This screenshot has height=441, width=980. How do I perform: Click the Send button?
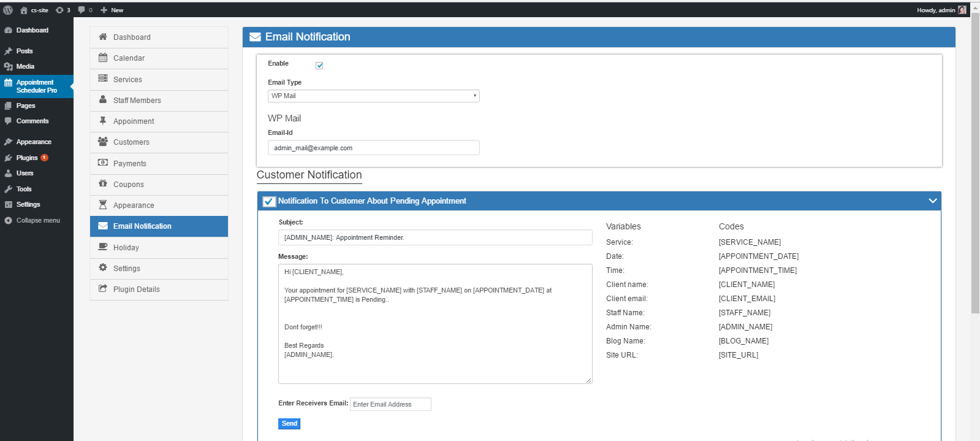point(289,424)
